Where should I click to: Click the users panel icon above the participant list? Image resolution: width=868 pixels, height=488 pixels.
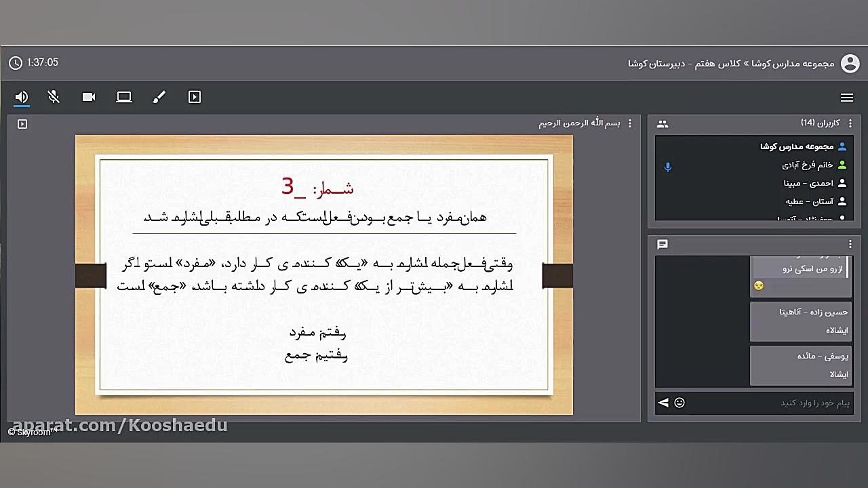(x=663, y=123)
